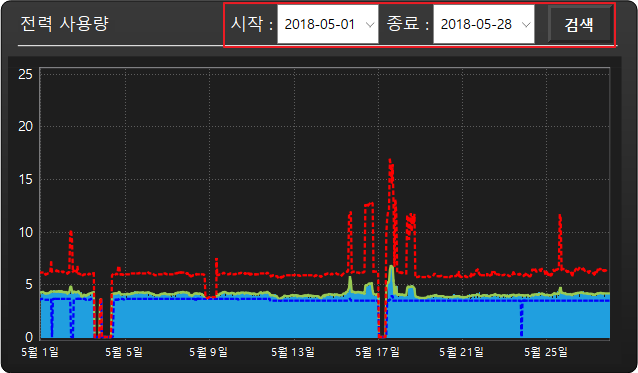Open the 시작 date dropdown arrow
This screenshot has height=373, width=638.
tap(370, 24)
